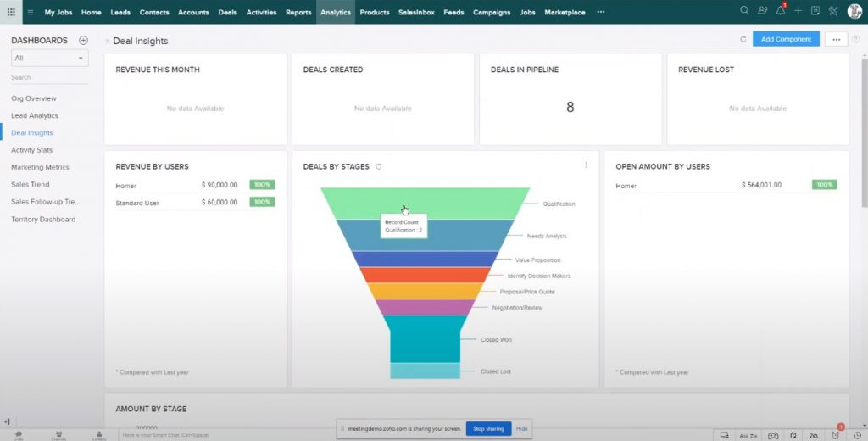Click the page vertical scrollbar

coord(864,131)
